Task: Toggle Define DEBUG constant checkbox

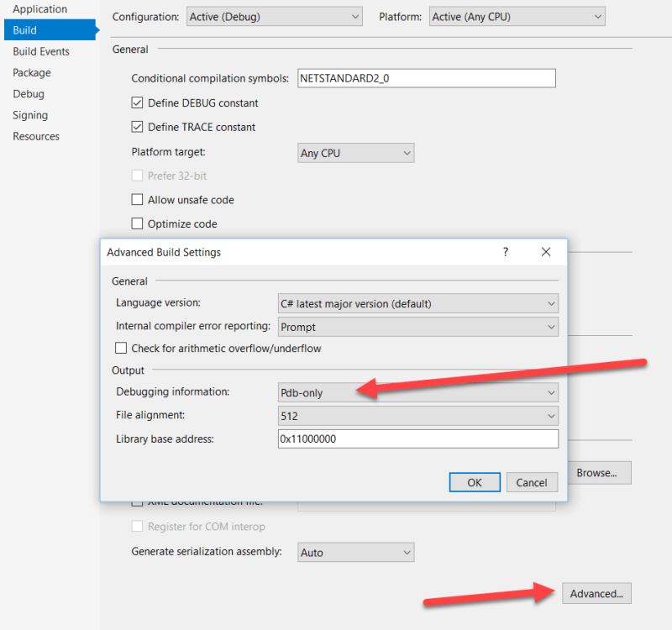Action: click(138, 103)
